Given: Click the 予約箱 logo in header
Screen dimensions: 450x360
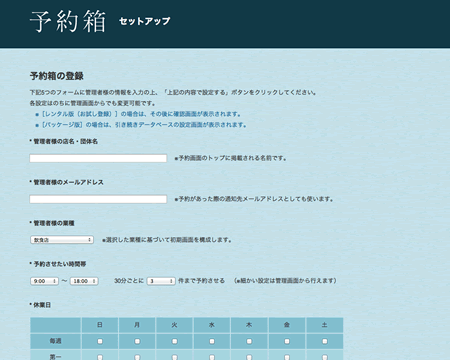Looking at the screenshot, I should pos(68,21).
